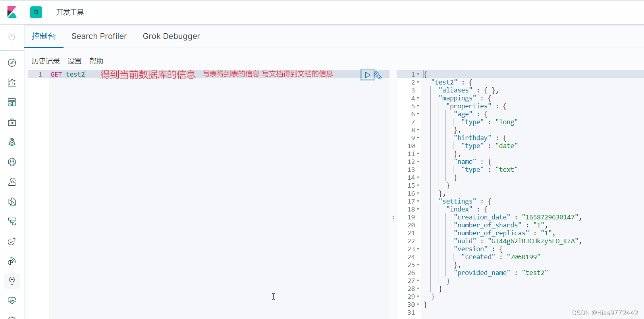Click "aliases" key in response
This screenshot has height=319, width=644.
tap(455, 90)
